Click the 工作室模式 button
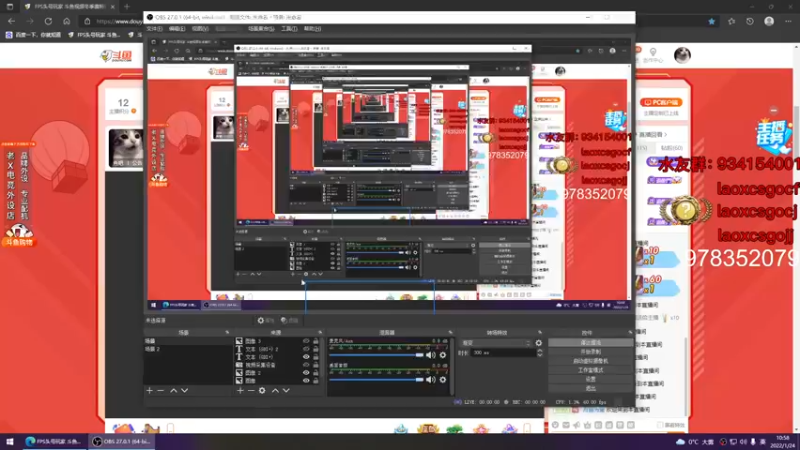Viewport: 800px width, 450px height. (x=590, y=370)
